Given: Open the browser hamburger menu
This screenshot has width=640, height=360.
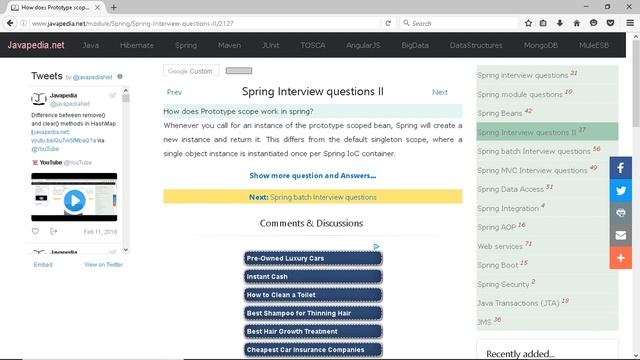Looking at the screenshot, I should [630, 23].
